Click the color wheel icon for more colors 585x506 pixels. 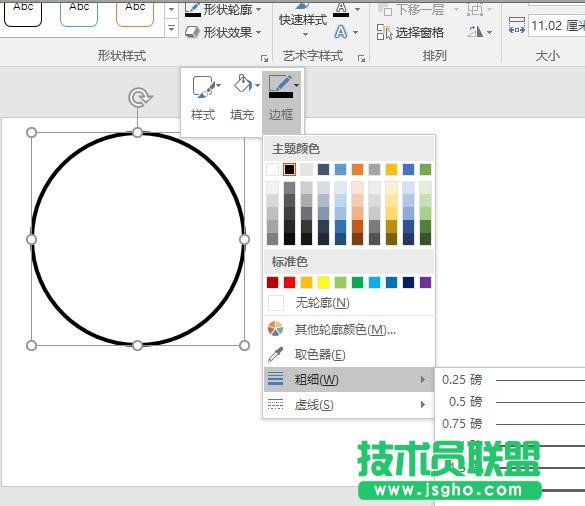[276, 329]
